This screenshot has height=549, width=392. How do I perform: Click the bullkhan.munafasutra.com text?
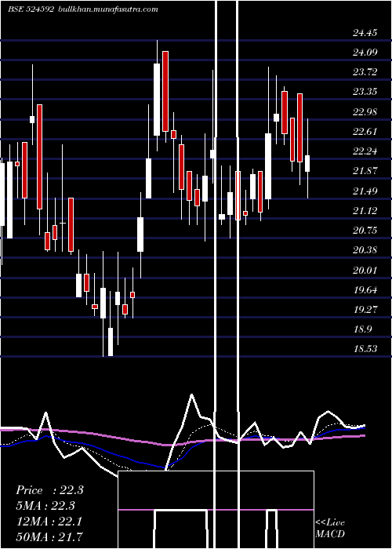point(107,9)
